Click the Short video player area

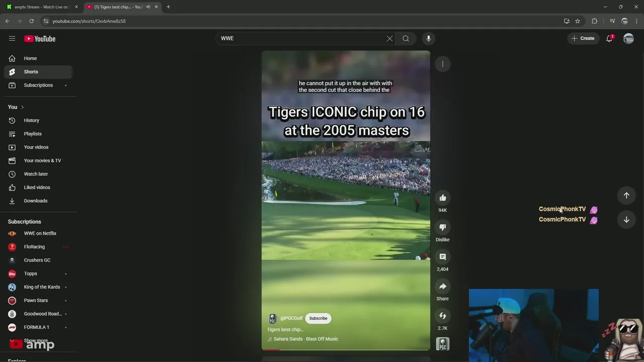coord(346,200)
